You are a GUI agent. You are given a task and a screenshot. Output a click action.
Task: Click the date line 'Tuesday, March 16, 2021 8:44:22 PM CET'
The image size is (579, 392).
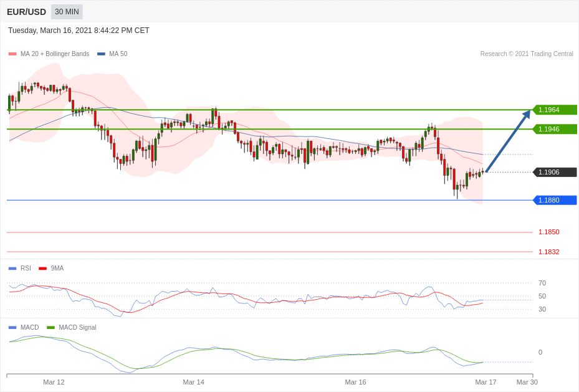pos(79,31)
